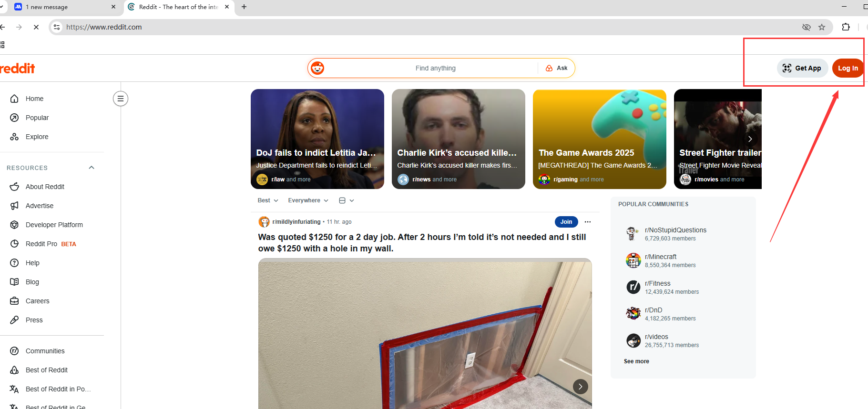Screen dimensions: 868x409
Task: Open browser extensions puzzle icon
Action: pos(846,27)
